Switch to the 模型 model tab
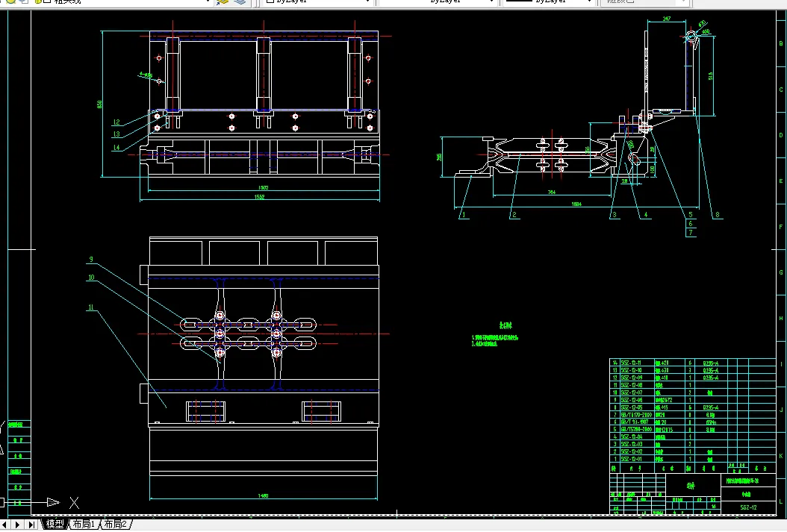 (x=55, y=524)
